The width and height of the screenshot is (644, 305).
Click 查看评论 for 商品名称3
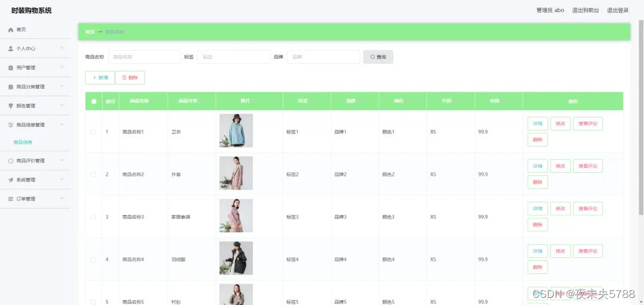[x=588, y=208]
